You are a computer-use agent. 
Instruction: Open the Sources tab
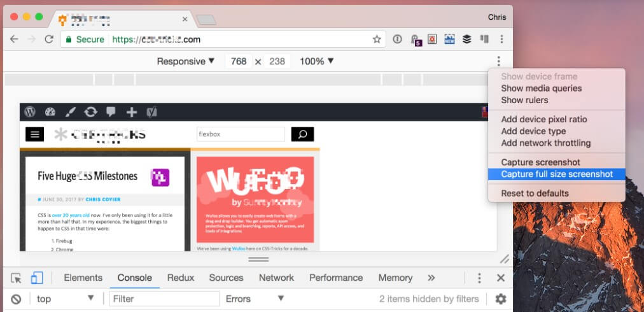(x=227, y=278)
